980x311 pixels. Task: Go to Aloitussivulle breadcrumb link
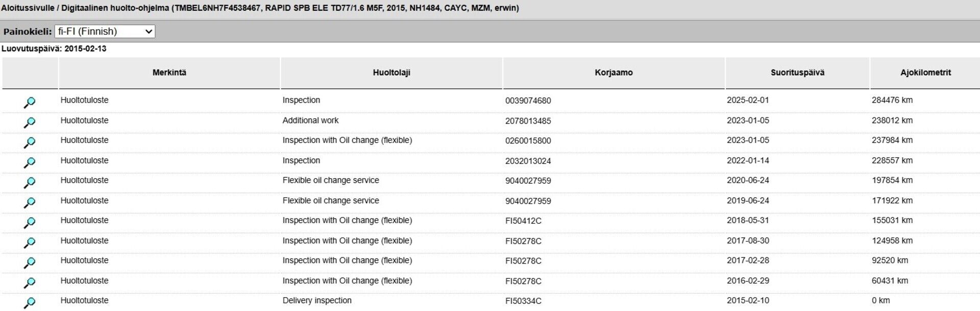tap(28, 8)
